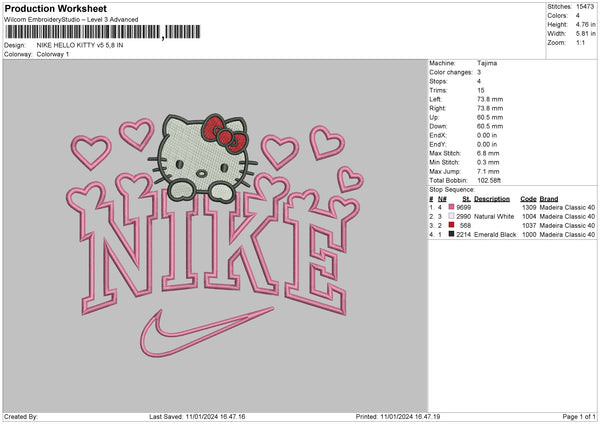
Task: Select the Trims value '15'
Action: pos(481,90)
